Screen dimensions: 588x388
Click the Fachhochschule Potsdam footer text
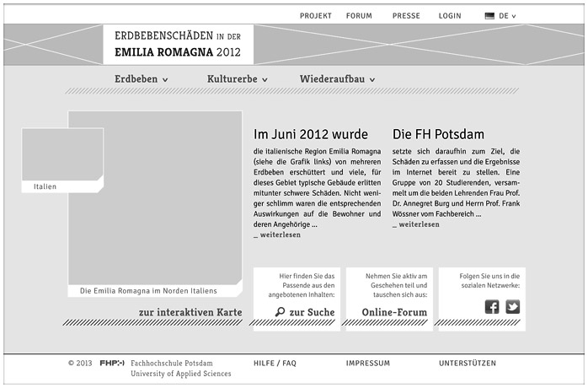[171, 364]
